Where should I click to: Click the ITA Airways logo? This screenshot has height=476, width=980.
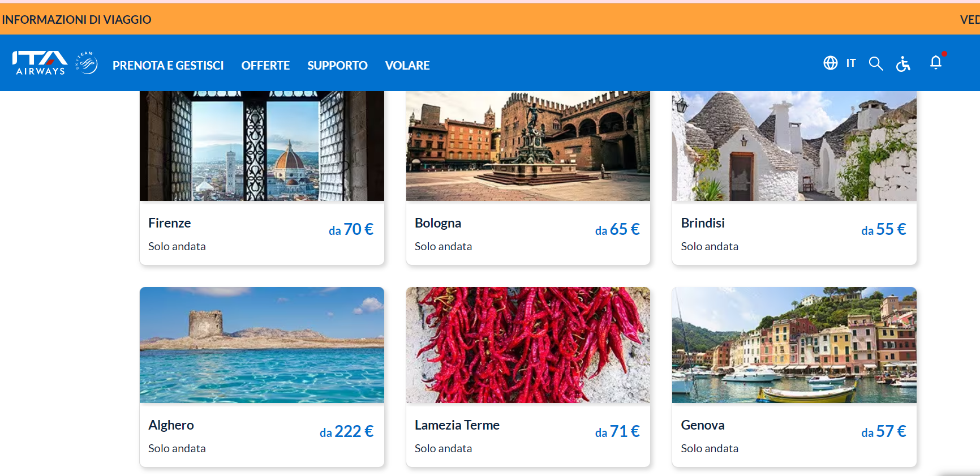click(x=40, y=61)
